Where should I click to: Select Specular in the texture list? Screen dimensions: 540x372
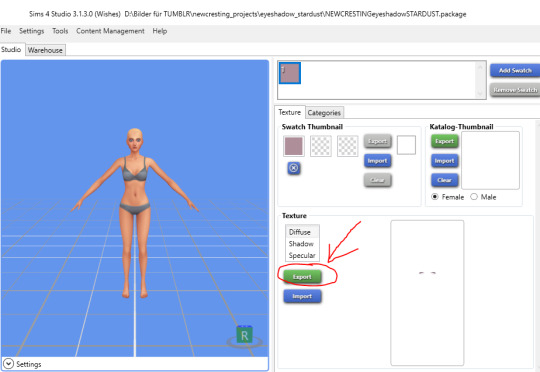tap(302, 256)
